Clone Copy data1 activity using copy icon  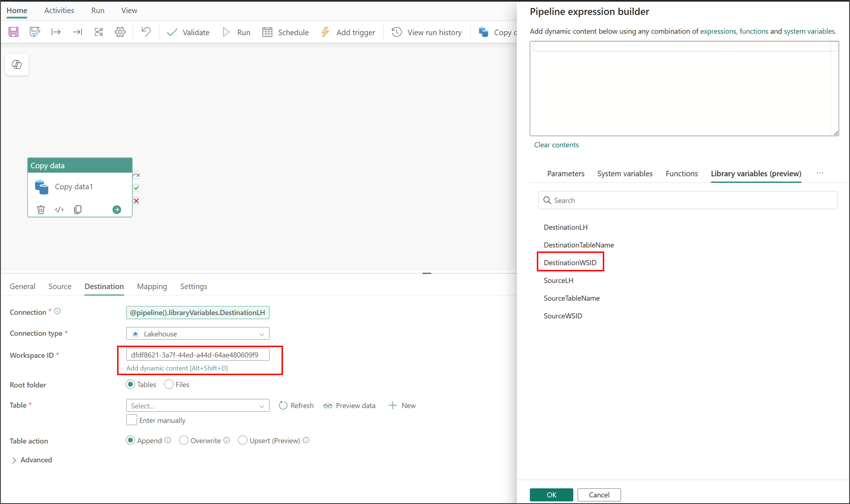[78, 209]
